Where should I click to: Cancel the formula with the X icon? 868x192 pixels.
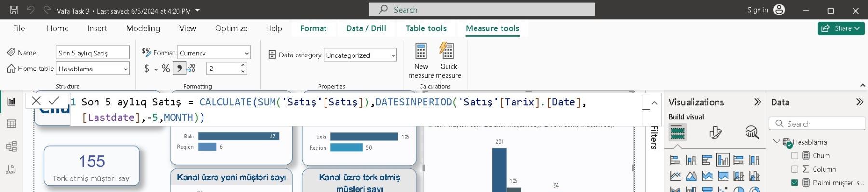pyautogui.click(x=36, y=101)
